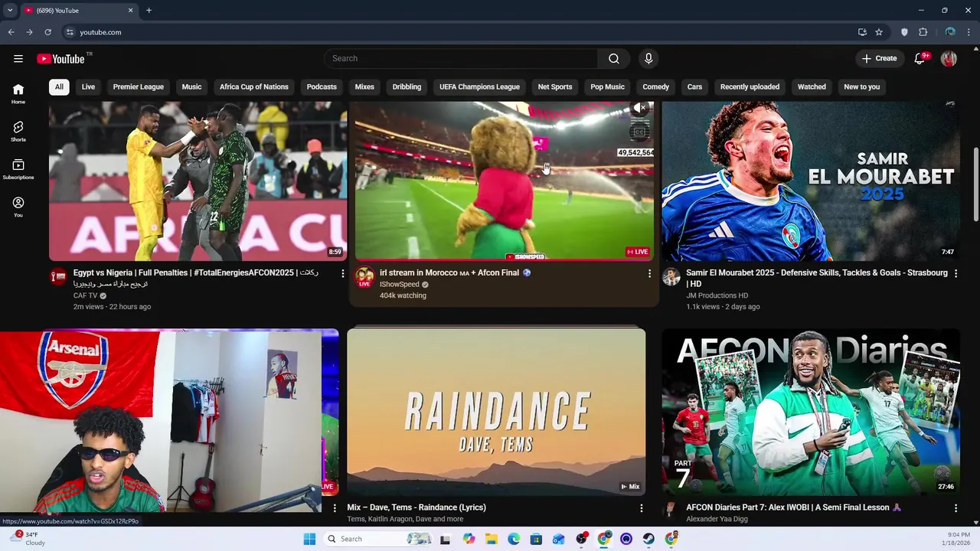Open the CAF TV channel avatar

tap(59, 277)
